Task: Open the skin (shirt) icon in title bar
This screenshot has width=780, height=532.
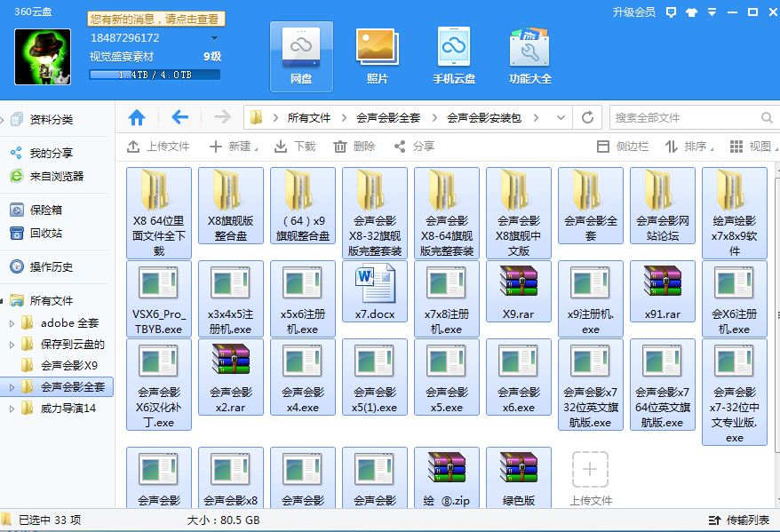Action: point(691,12)
